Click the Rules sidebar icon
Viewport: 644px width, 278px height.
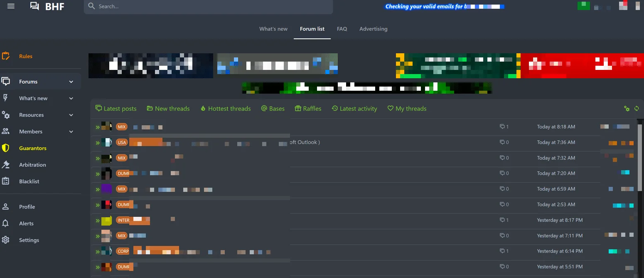click(5, 56)
